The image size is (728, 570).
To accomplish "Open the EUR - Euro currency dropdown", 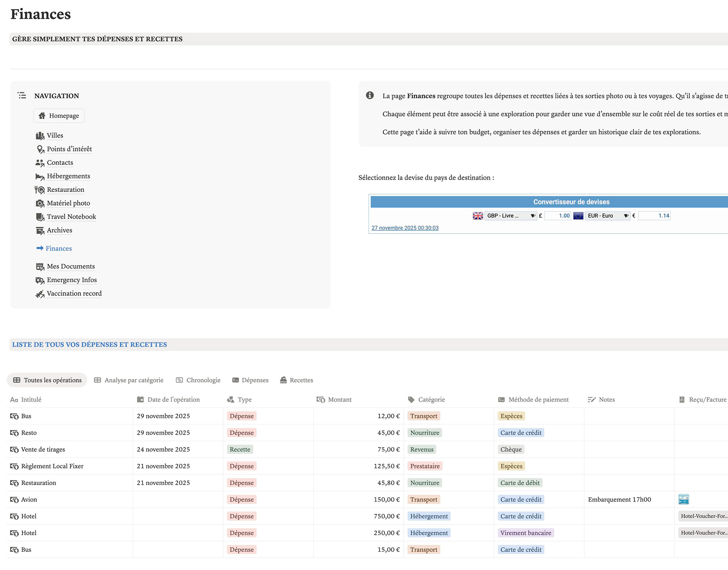I will click(x=608, y=216).
